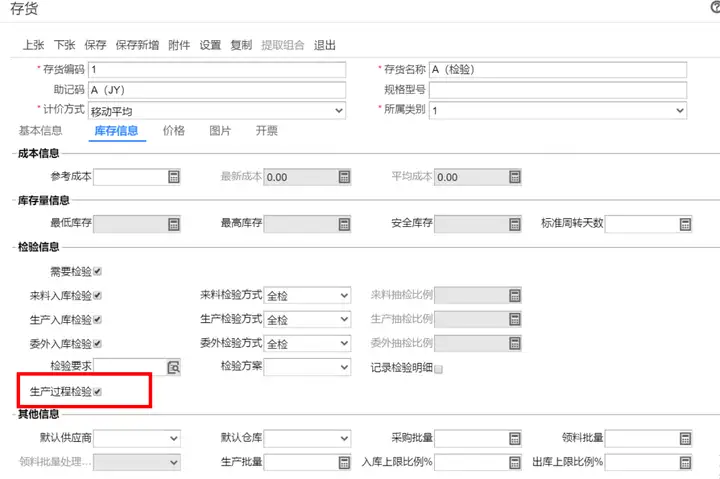
Task: Click 退出 in the toolbar
Action: pyautogui.click(x=325, y=45)
